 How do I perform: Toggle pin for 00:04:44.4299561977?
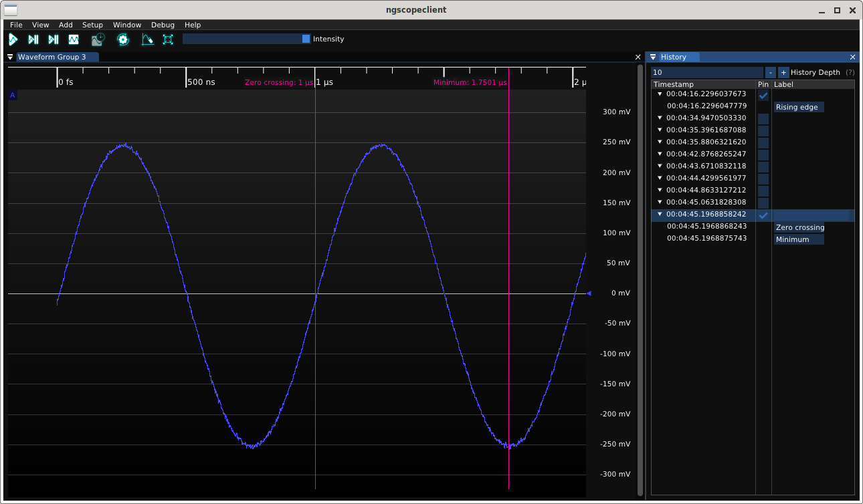(763, 178)
